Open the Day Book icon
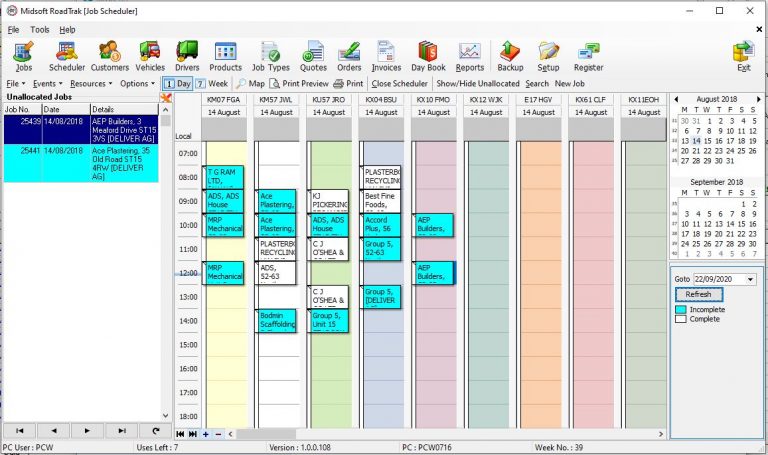768x455 pixels. (x=428, y=56)
